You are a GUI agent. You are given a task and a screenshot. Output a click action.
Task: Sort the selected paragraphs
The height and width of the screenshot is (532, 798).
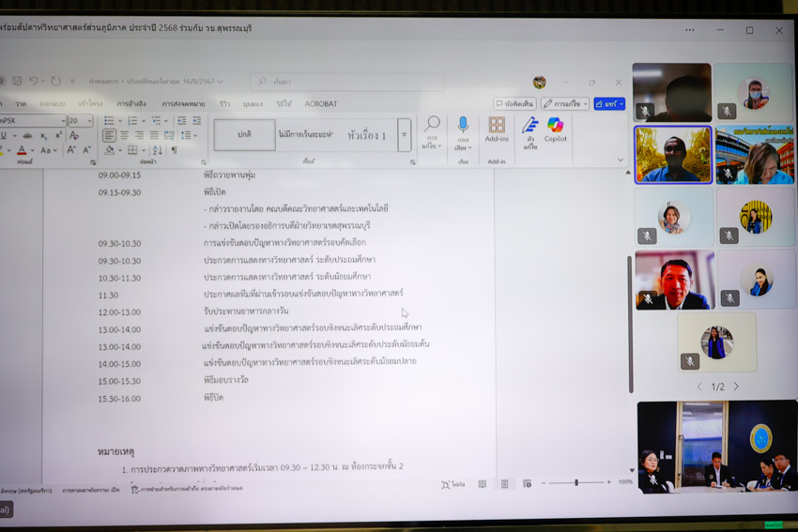(158, 150)
